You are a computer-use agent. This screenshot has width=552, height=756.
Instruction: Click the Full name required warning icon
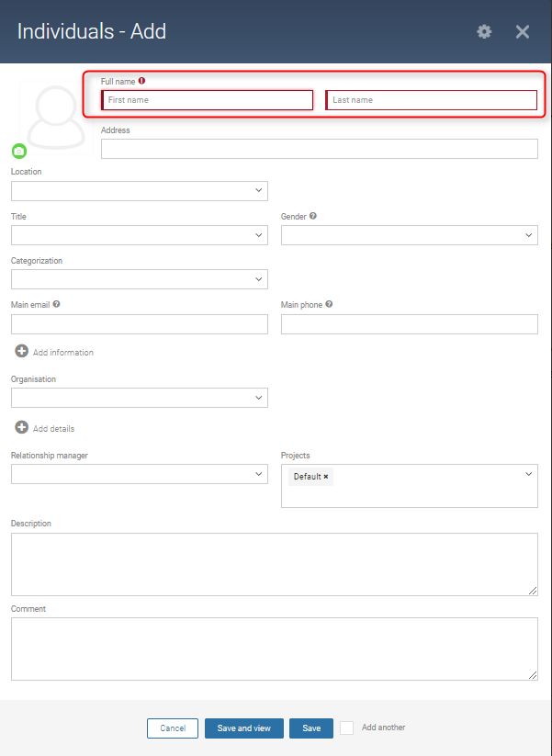141,81
